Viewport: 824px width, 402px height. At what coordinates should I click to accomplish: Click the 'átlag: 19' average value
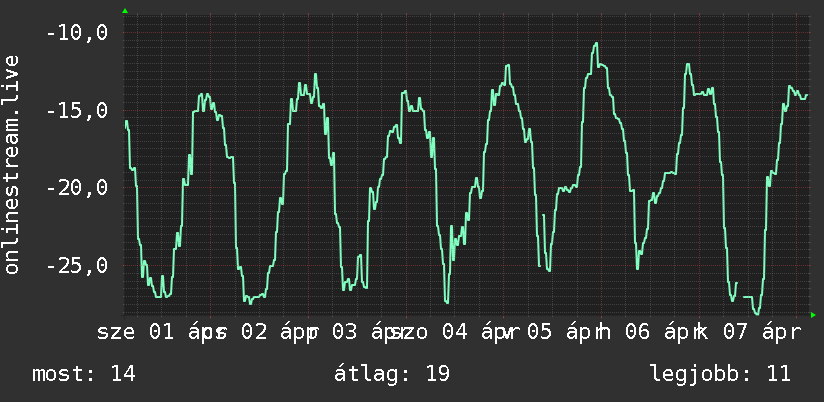click(392, 374)
